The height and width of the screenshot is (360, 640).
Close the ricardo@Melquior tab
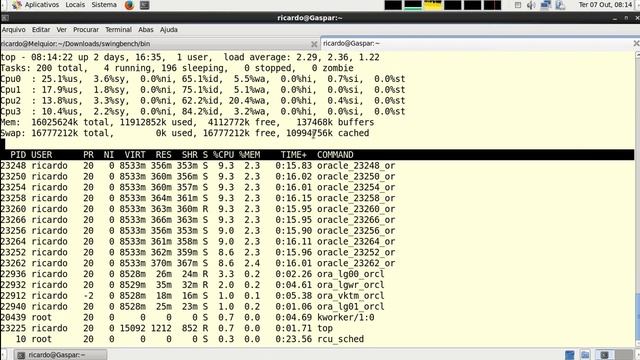(314, 44)
